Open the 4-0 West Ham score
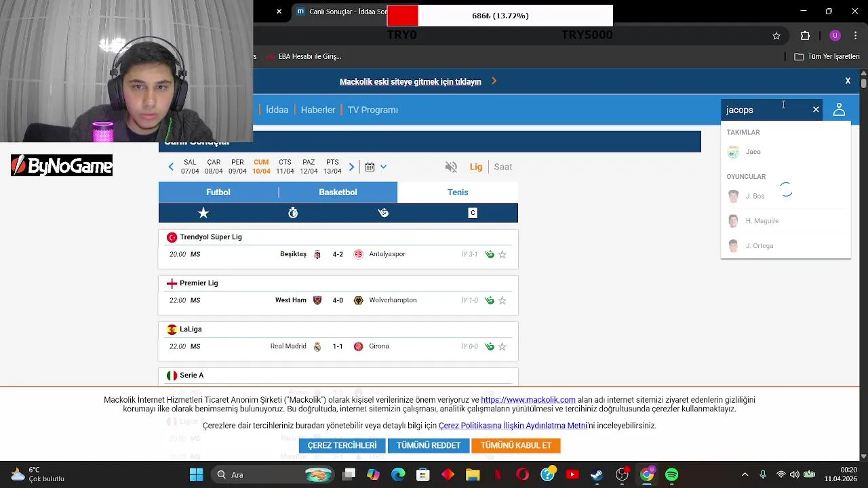Viewport: 868px width, 488px height. [338, 300]
